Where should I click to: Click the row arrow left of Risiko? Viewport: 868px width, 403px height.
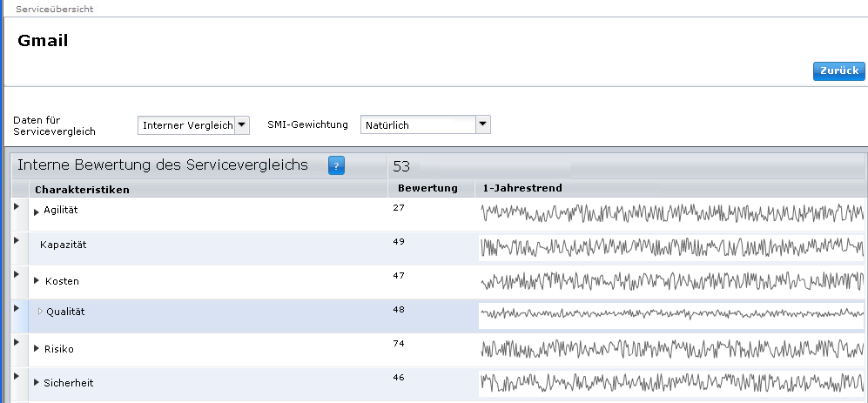tap(17, 343)
